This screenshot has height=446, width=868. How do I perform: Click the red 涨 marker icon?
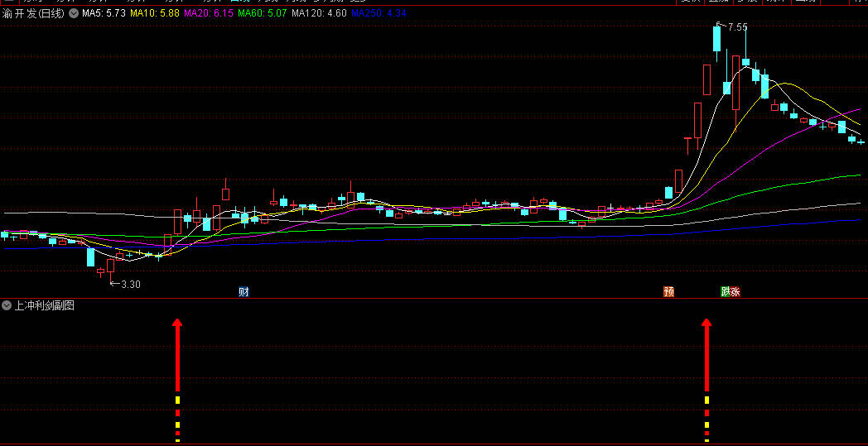(735, 291)
